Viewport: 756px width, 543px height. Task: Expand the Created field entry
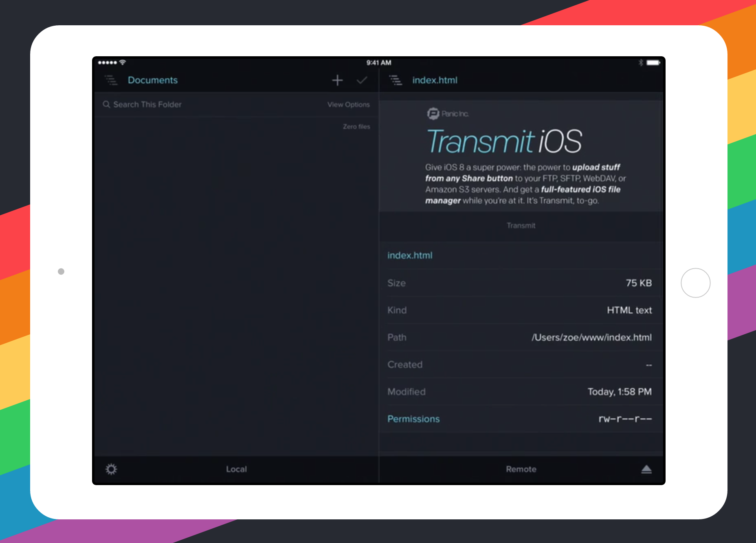click(x=405, y=364)
